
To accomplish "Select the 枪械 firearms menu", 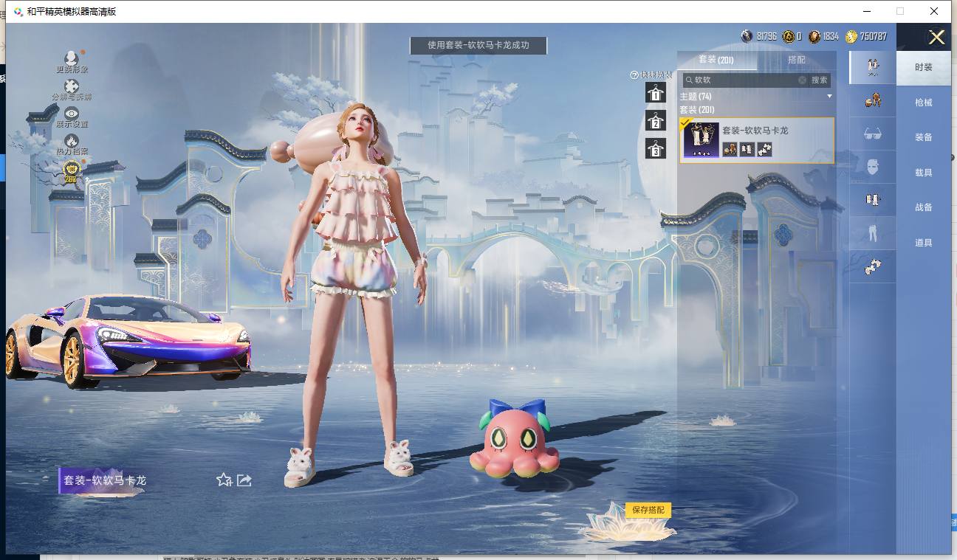I will coord(924,103).
